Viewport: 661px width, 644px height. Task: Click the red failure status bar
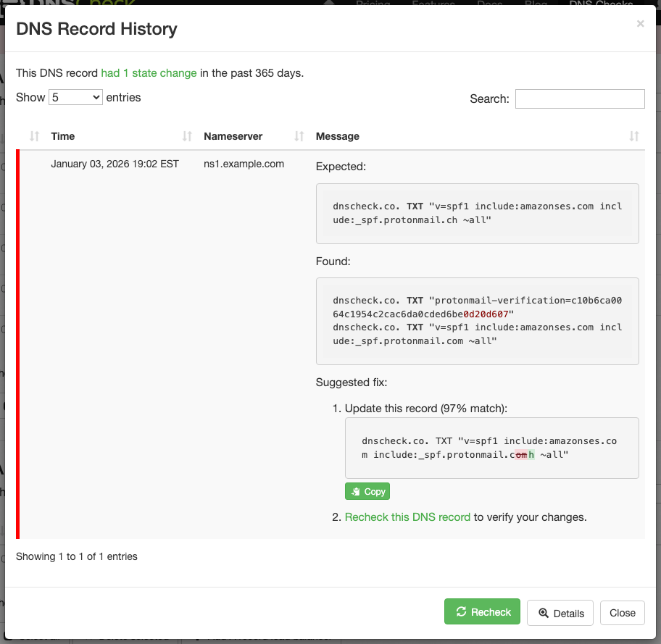[17, 340]
